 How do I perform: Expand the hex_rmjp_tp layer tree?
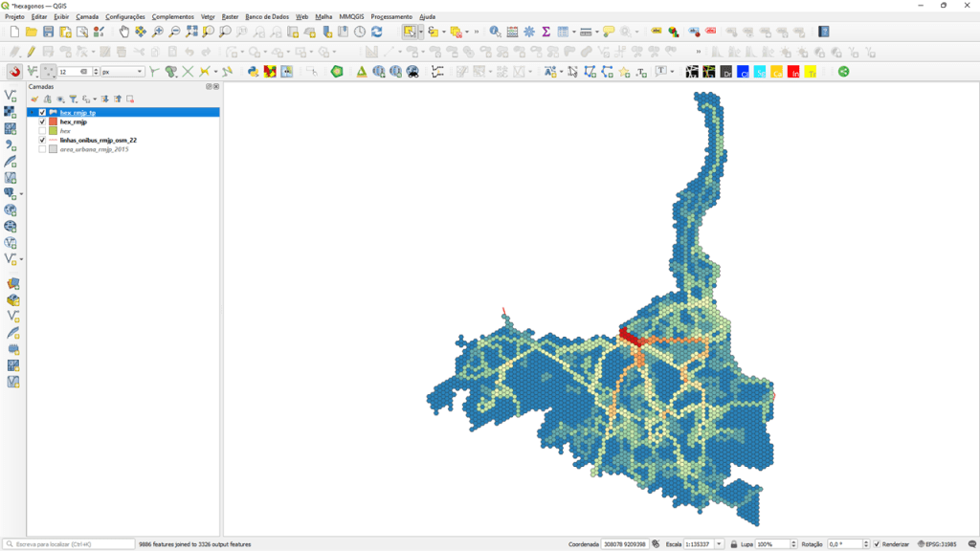tap(33, 113)
